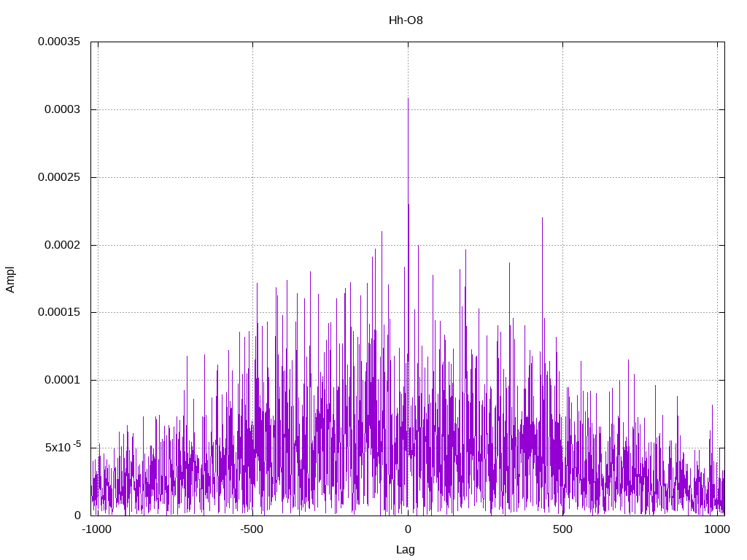Click the 0.0003 y-axis tick label
The image size is (747, 560).
(63, 109)
